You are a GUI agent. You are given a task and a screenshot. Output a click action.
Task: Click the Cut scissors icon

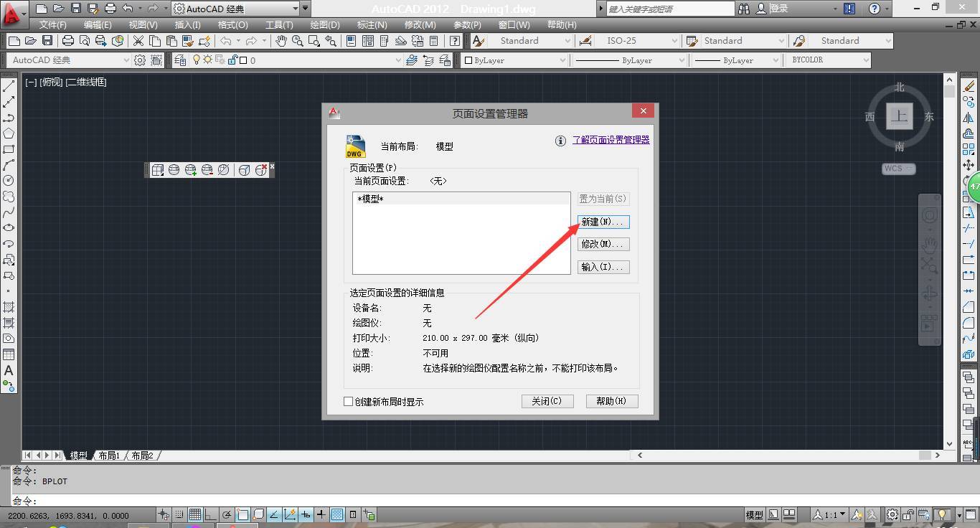click(138, 41)
